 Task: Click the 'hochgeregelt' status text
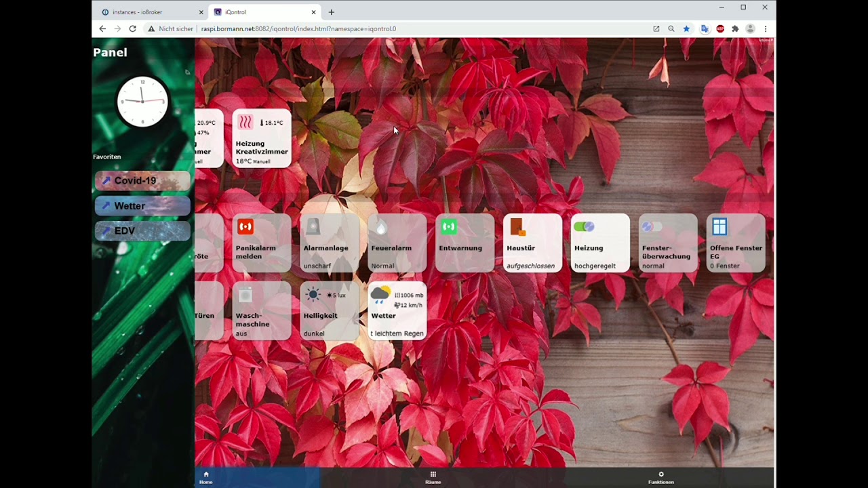coord(595,266)
